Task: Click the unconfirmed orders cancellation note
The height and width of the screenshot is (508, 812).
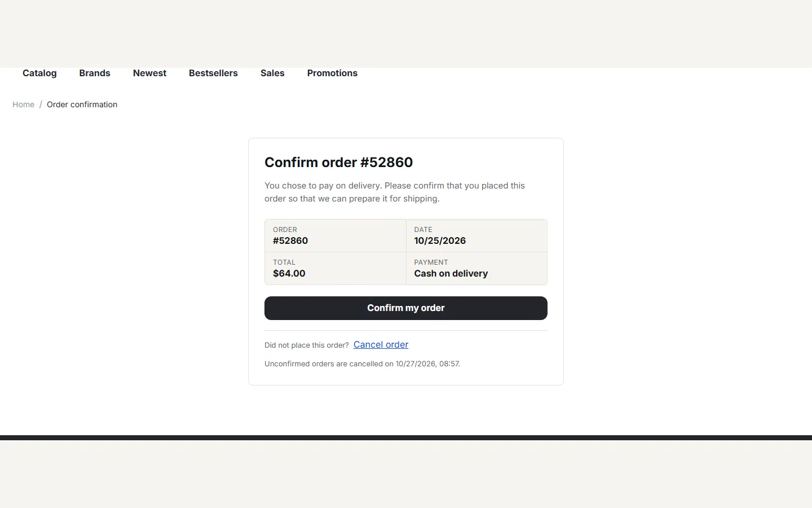Action: [362, 364]
